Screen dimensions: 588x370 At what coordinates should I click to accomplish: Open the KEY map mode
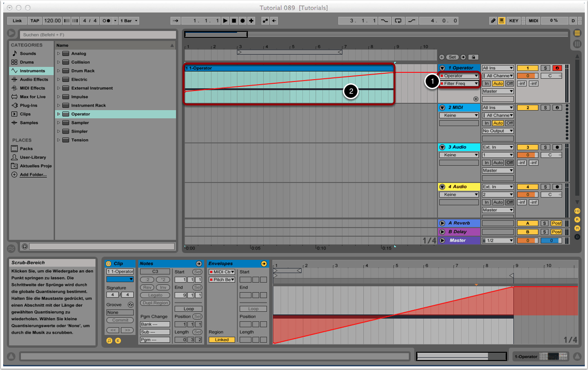(513, 21)
